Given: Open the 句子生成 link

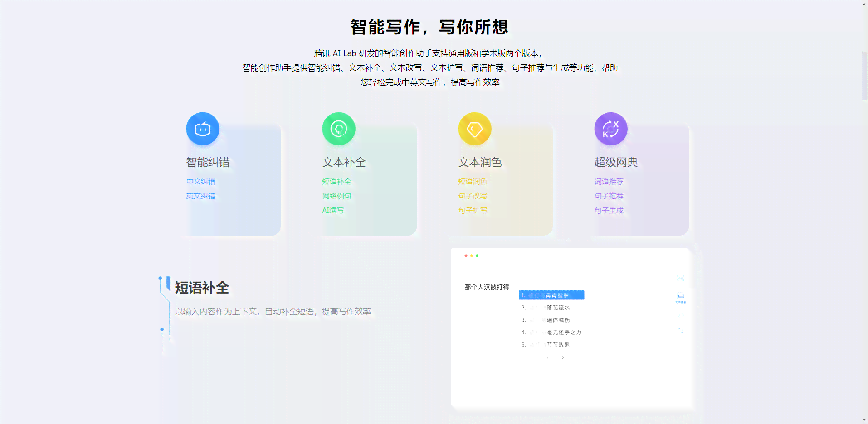Looking at the screenshot, I should 609,210.
